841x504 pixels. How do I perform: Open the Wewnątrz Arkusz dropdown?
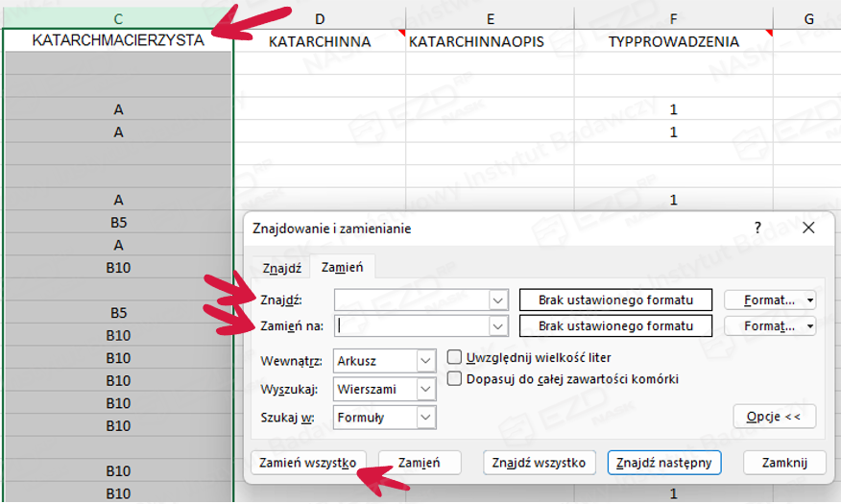(x=426, y=361)
